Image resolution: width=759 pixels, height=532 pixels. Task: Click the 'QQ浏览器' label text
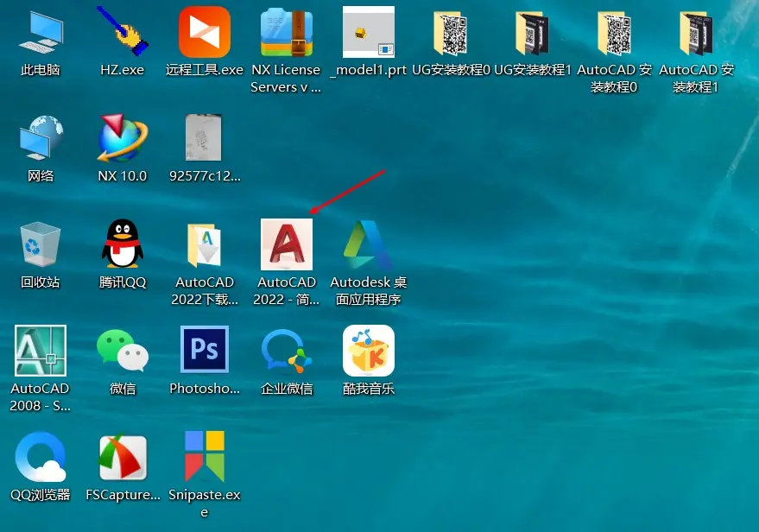(41, 495)
